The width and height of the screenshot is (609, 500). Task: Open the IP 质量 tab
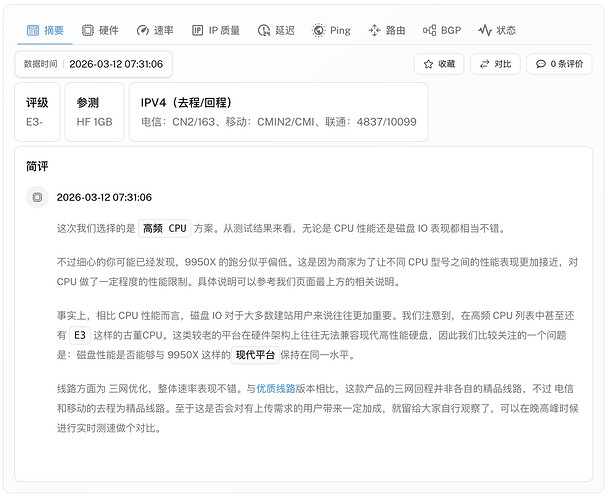[216, 30]
